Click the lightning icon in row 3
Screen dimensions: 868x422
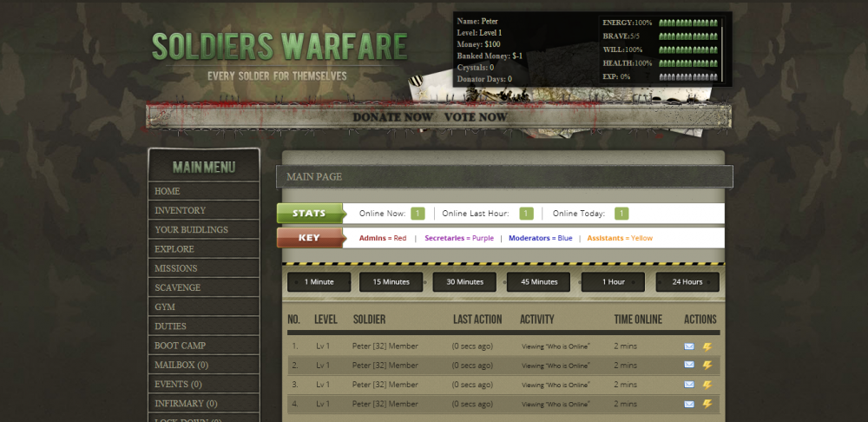(x=707, y=385)
